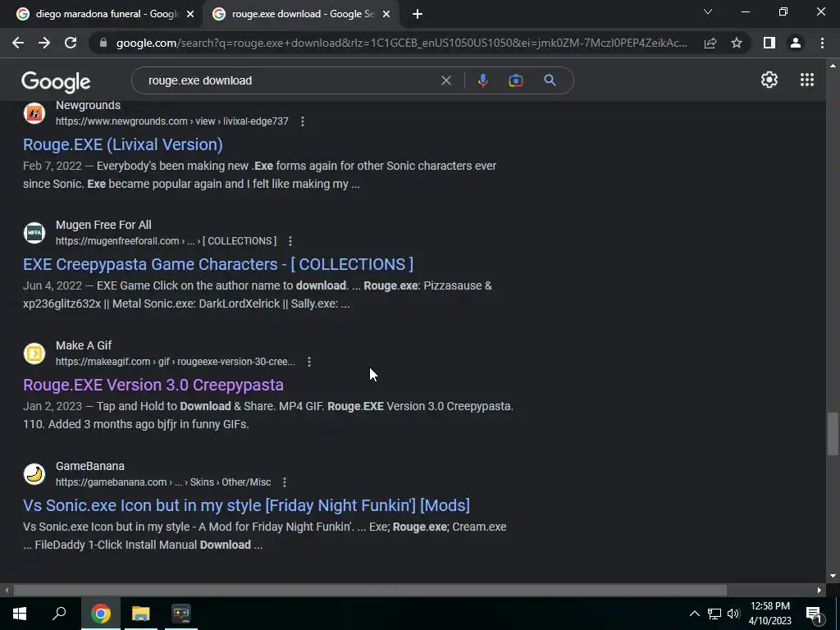
Task: Open Rouge.EXE (Livixal Version) result
Action: [x=123, y=144]
